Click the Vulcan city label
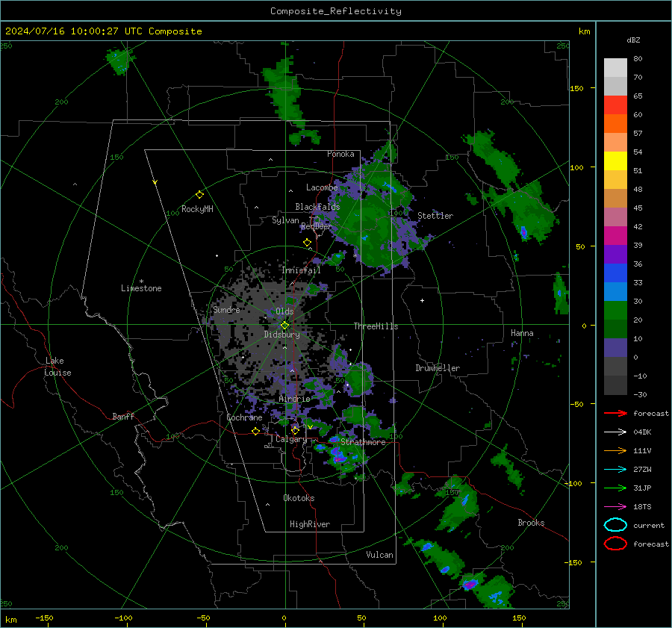672x628 pixels. click(379, 555)
